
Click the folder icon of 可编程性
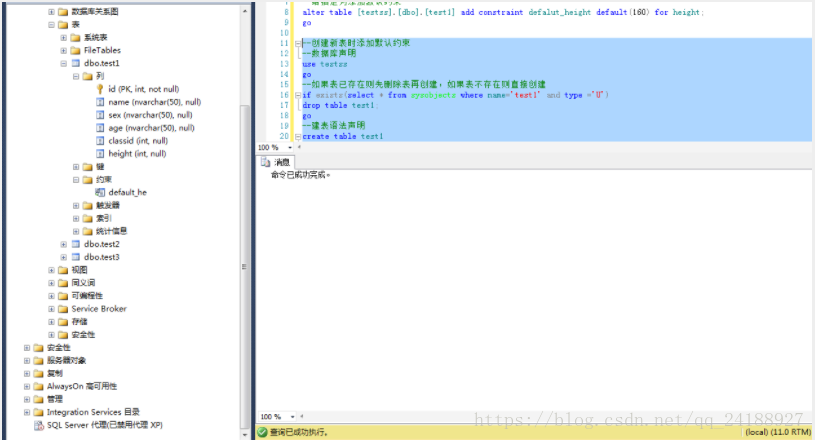click(x=63, y=296)
